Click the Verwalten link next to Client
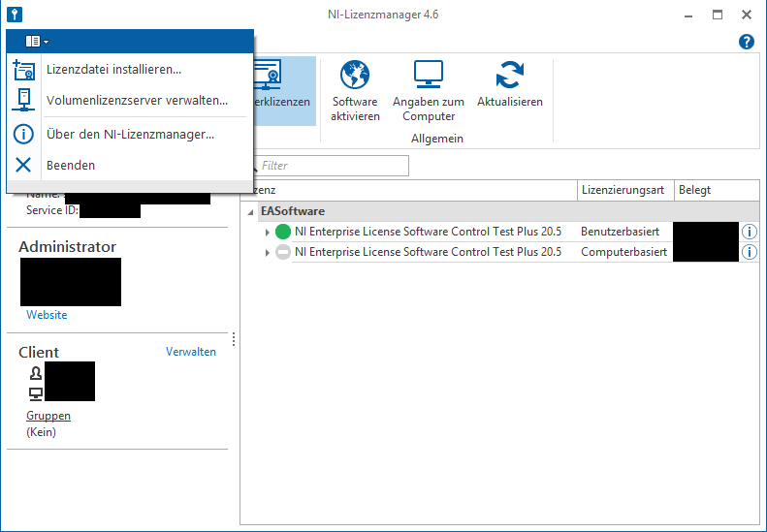Viewport: 767px width, 532px height. click(191, 352)
